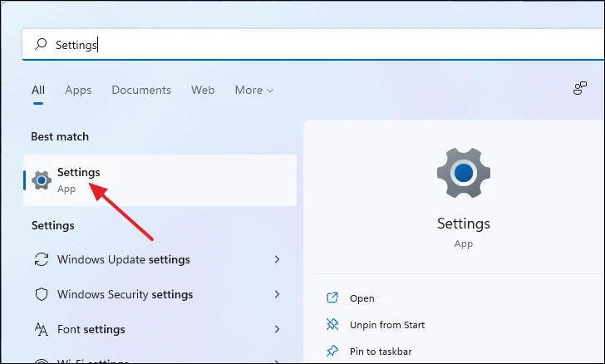Open the feedback icon at top right
The width and height of the screenshot is (605, 364).
(579, 88)
